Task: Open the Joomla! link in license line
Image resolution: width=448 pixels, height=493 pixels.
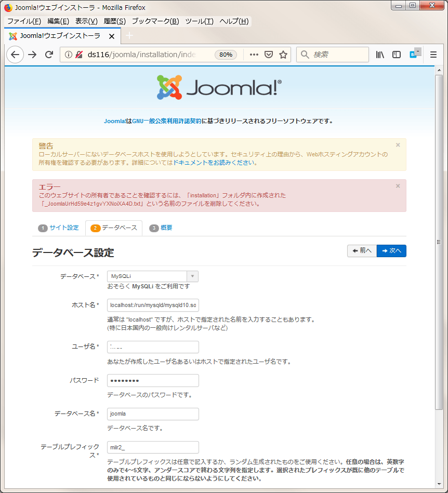Action: tap(115, 122)
